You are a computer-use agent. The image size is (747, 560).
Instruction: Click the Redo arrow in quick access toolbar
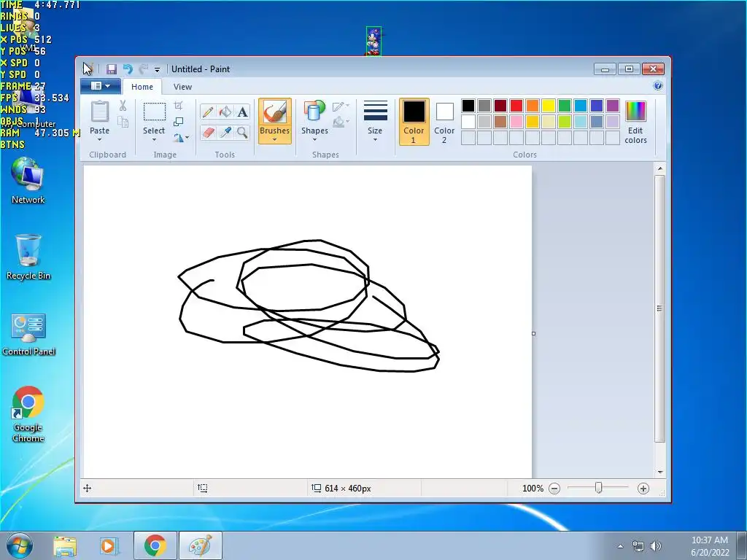(x=143, y=69)
